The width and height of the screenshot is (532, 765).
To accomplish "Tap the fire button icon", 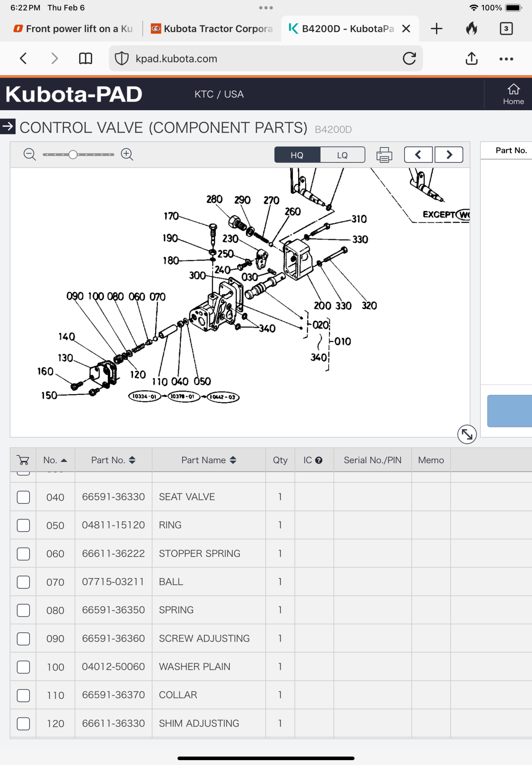I will 471,28.
